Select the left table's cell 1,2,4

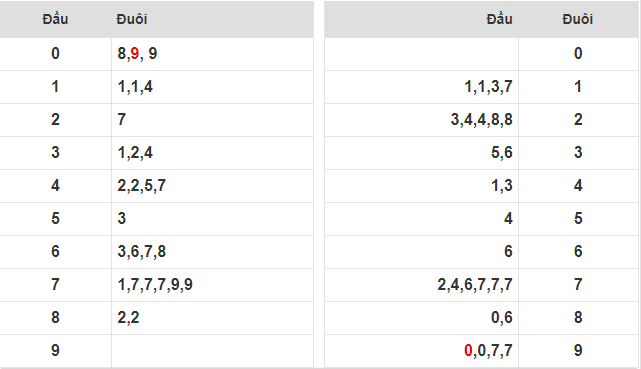213,153
